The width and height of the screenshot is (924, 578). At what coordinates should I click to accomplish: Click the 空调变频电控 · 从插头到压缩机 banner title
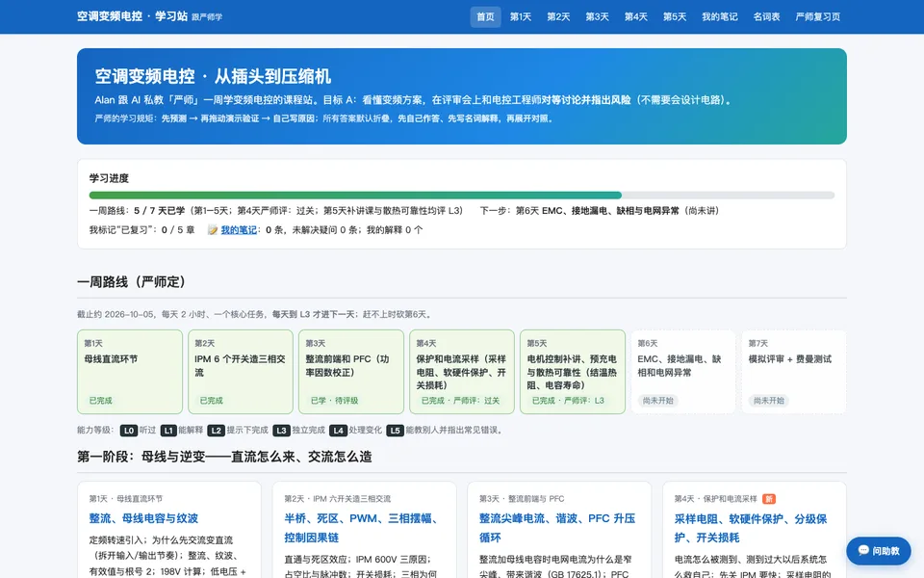(213, 76)
